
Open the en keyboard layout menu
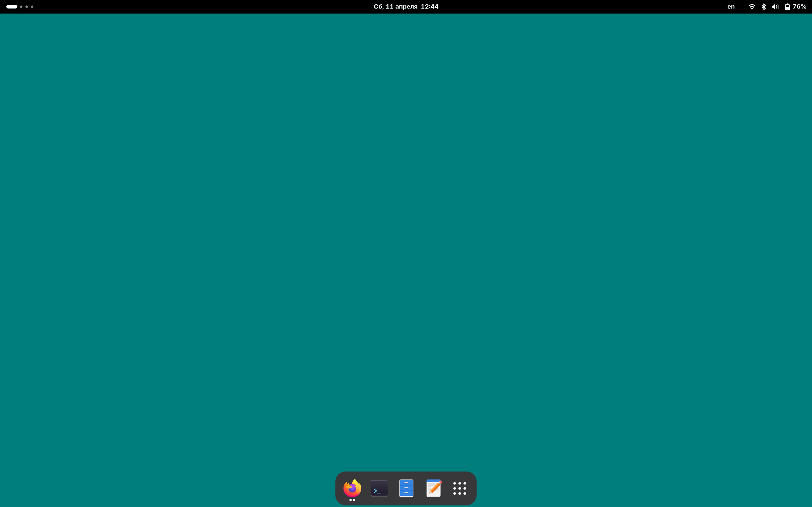click(x=731, y=7)
